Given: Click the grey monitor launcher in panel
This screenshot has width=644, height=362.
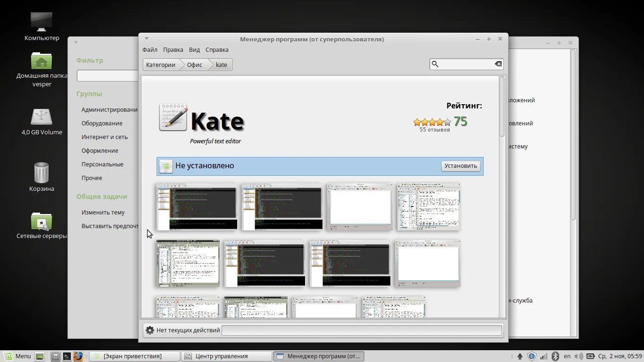Looking at the screenshot, I should [x=55, y=356].
